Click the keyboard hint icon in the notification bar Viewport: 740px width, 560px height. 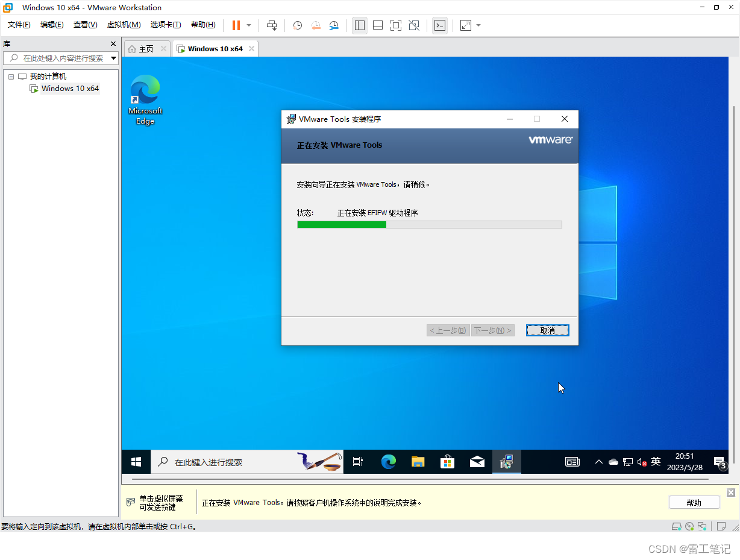point(130,502)
